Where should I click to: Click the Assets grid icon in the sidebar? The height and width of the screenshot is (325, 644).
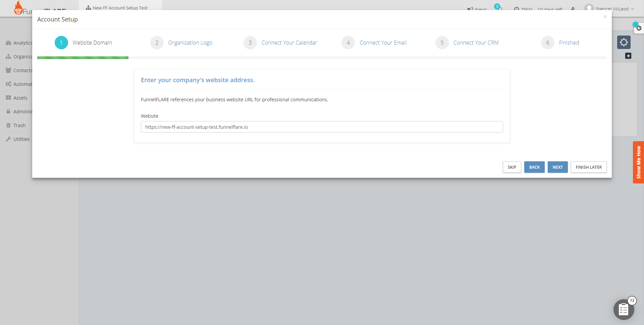point(8,98)
